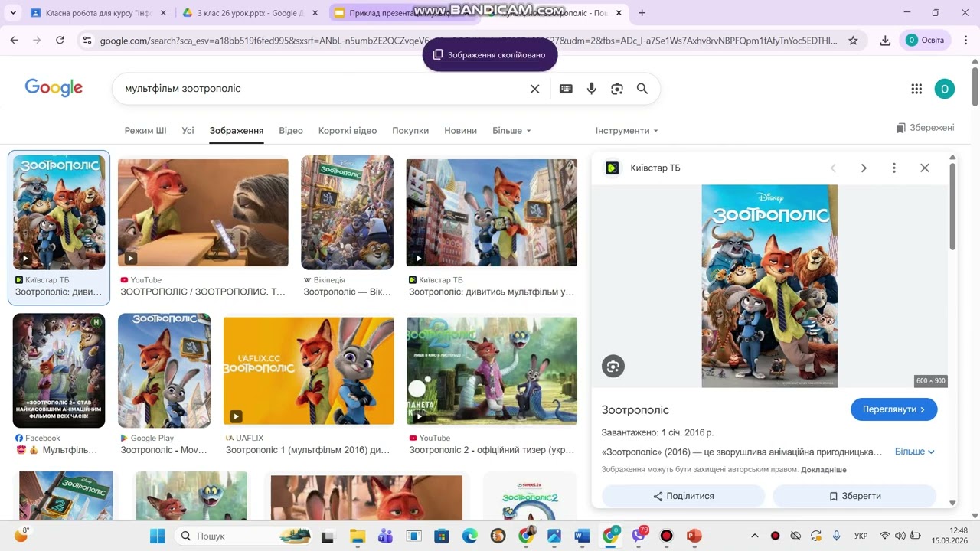Open the Chrome profile 'Освіта' menu
The height and width of the screenshot is (551, 980).
(x=925, y=41)
